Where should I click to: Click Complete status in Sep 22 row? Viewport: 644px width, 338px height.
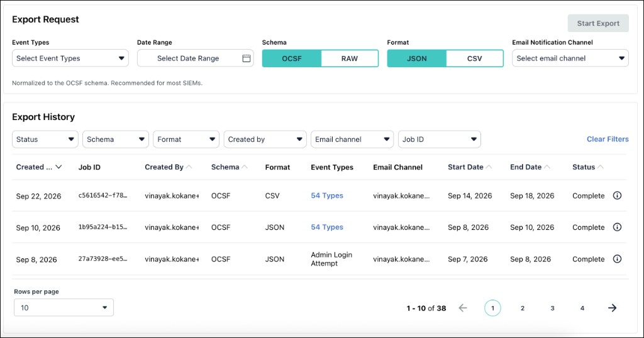(x=589, y=195)
